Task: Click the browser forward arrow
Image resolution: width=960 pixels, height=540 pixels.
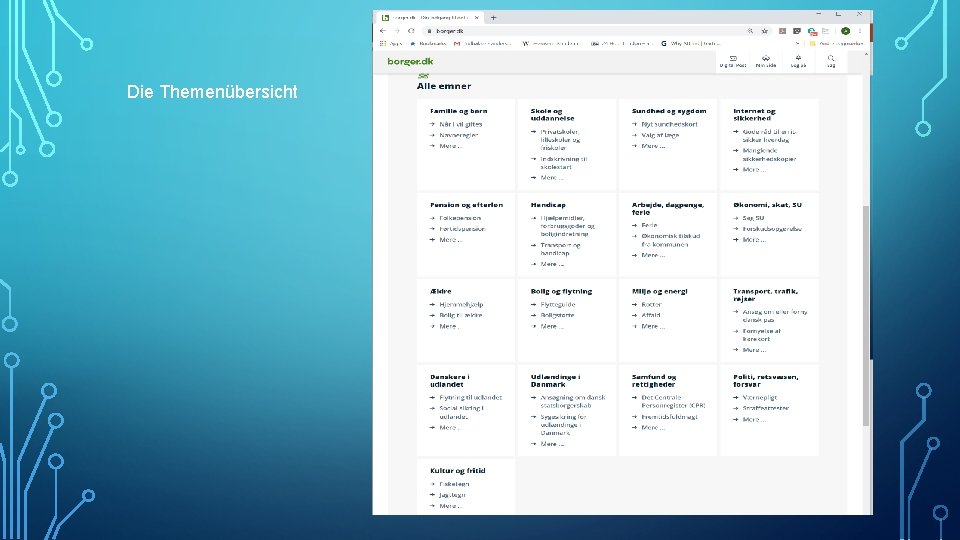Action: [397, 31]
